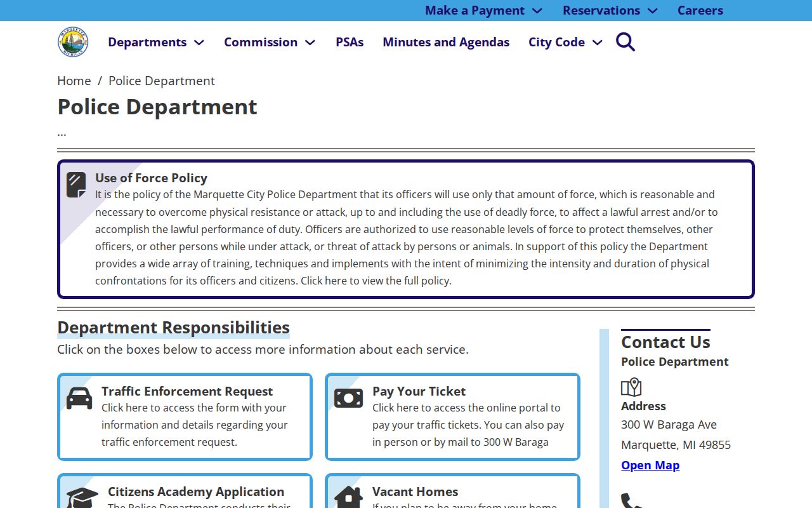
Task: Expand the Departments dropdown
Action: pyautogui.click(x=156, y=42)
